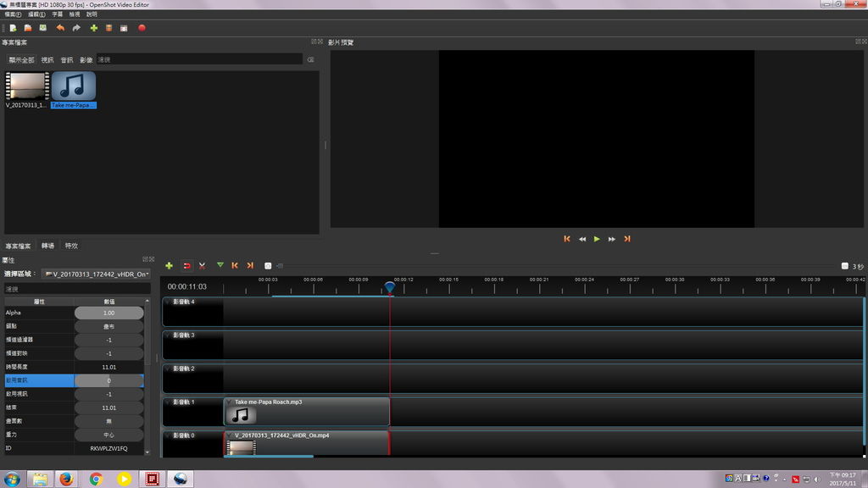Jump to start in preview controls

click(567, 239)
